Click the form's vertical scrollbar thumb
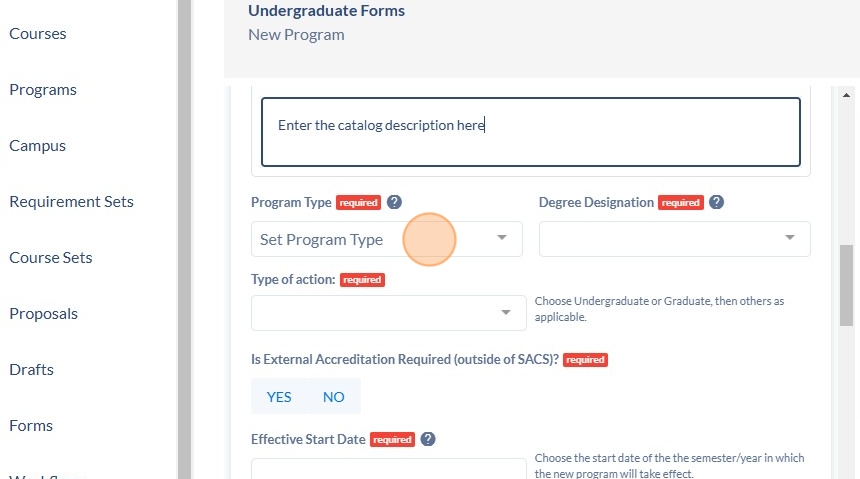Screen dimensions: 860x479 pyautogui.click(x=846, y=285)
